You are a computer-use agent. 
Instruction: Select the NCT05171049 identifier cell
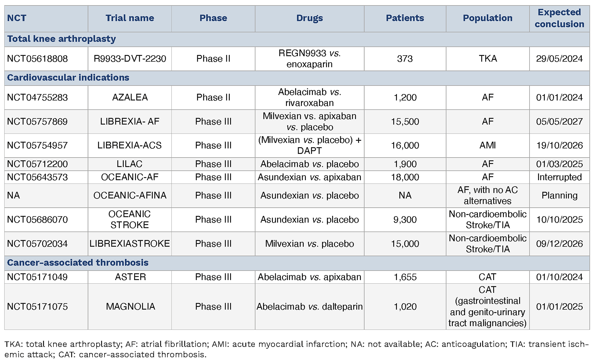point(37,277)
